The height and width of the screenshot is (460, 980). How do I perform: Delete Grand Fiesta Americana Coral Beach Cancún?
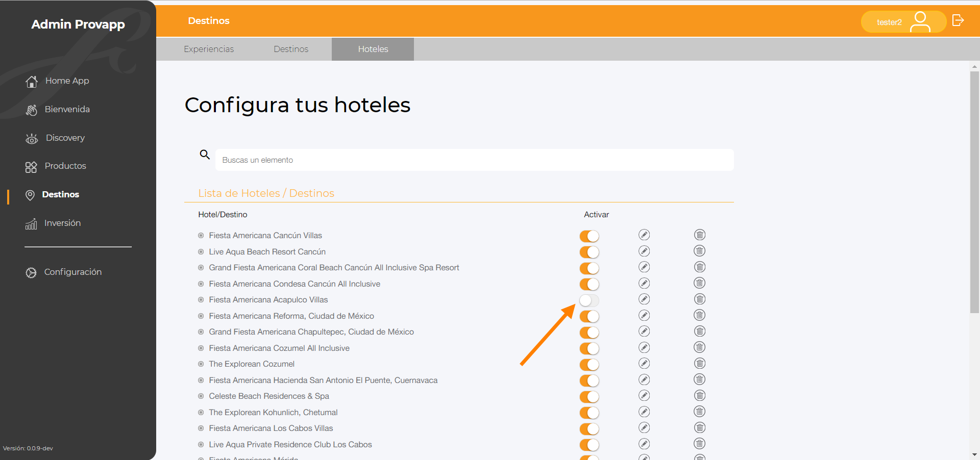[x=700, y=267]
